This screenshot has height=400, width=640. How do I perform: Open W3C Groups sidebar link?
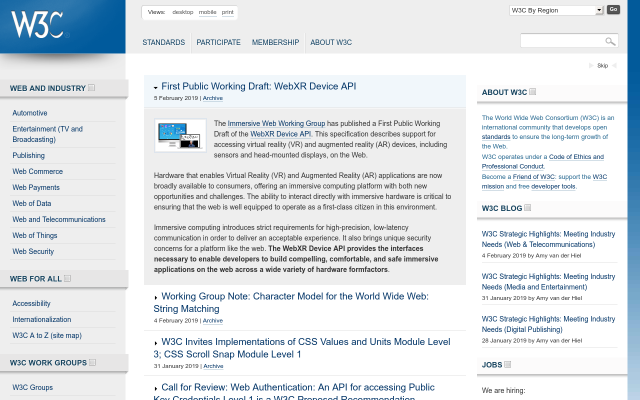click(x=33, y=387)
